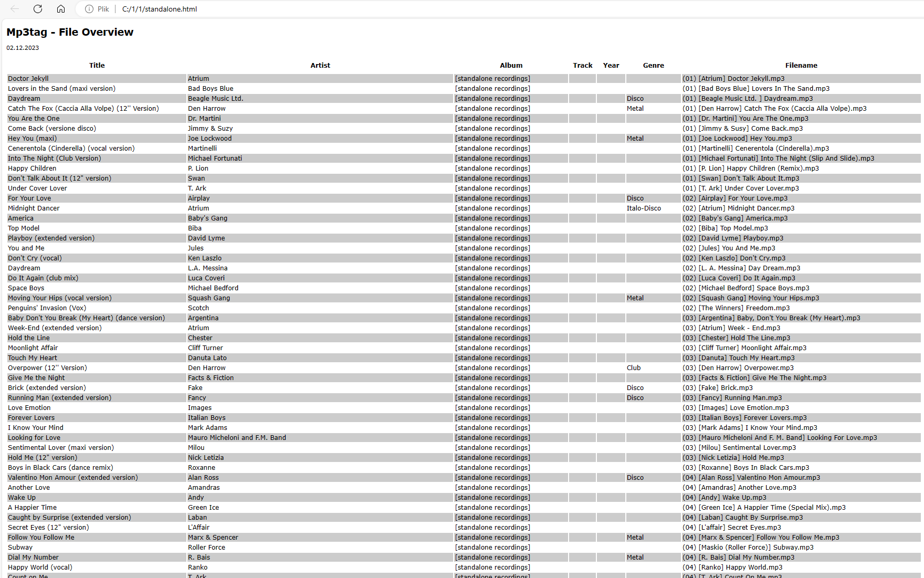This screenshot has height=578, width=924.
Task: Click the Genre column header
Action: (x=653, y=66)
